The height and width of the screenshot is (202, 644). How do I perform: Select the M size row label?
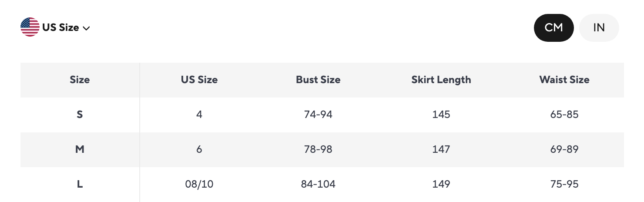click(x=80, y=149)
